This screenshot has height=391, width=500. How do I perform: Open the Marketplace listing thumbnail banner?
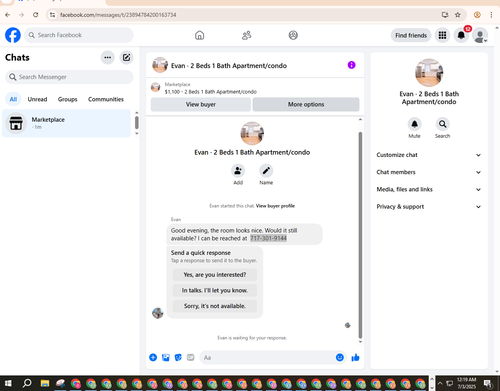(x=155, y=88)
